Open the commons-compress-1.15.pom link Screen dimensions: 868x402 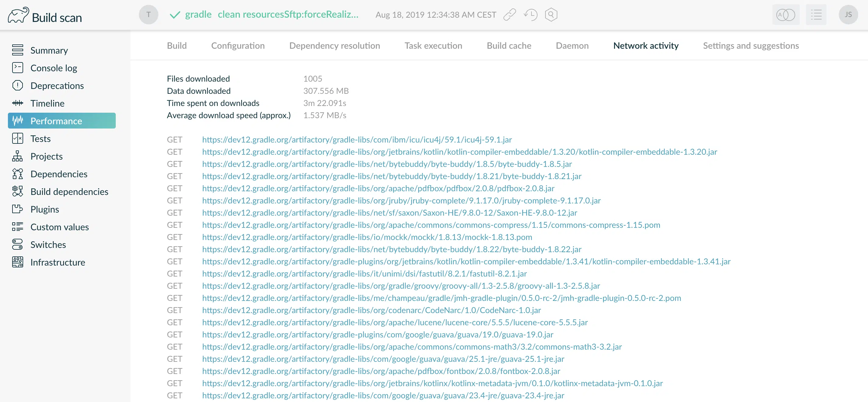(x=431, y=225)
